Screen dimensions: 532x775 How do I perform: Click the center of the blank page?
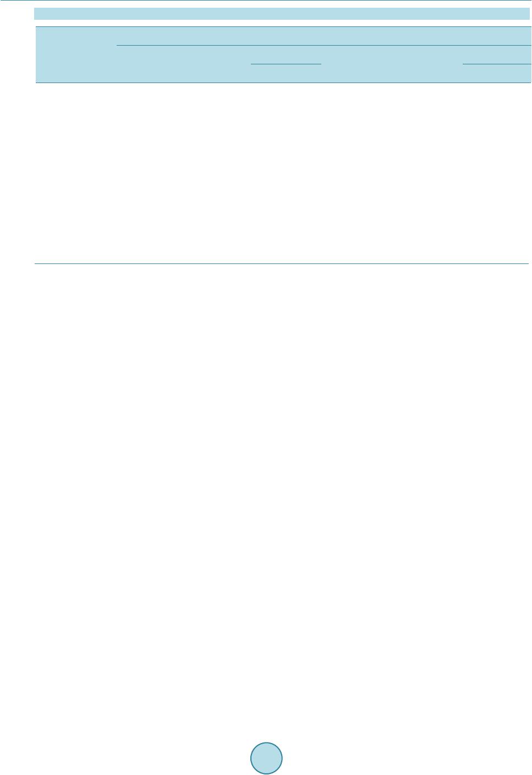click(x=266, y=388)
